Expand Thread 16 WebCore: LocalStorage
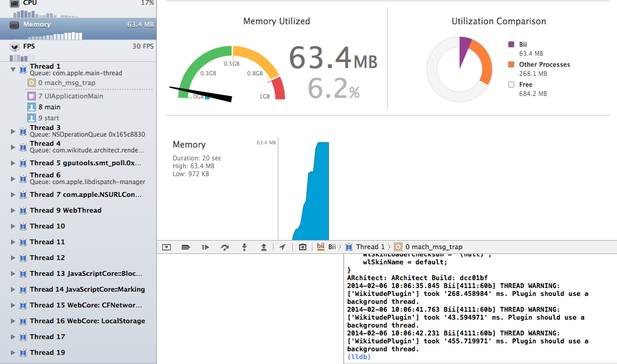 (x=13, y=321)
